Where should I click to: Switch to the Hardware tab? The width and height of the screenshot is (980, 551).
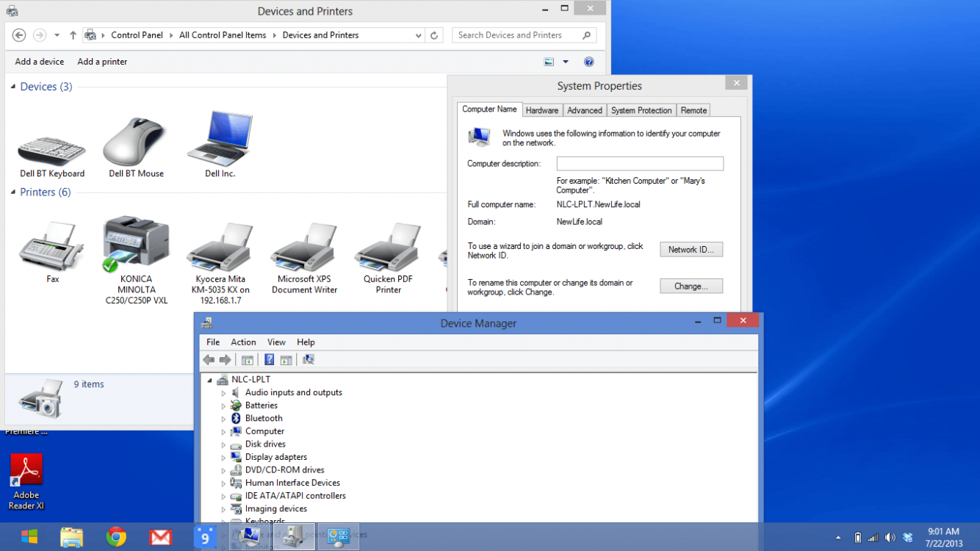tap(542, 110)
